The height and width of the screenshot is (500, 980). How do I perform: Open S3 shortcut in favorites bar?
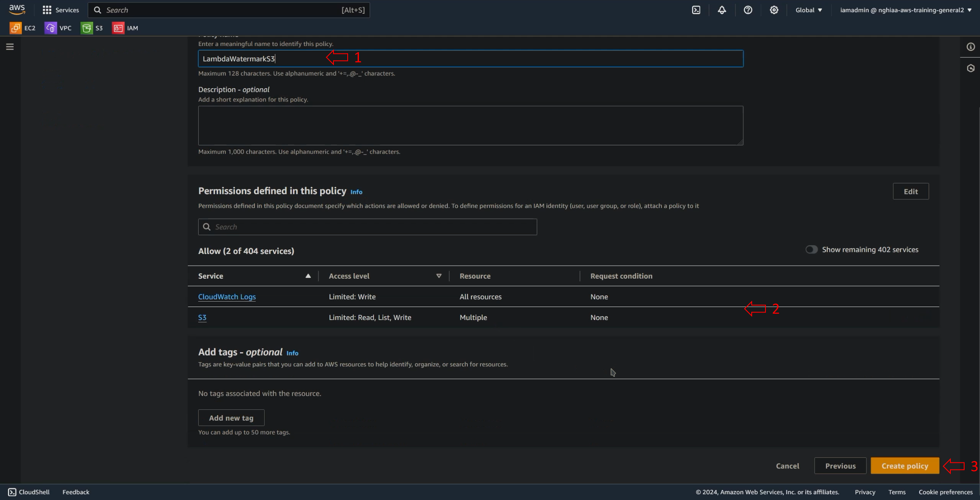(x=92, y=28)
